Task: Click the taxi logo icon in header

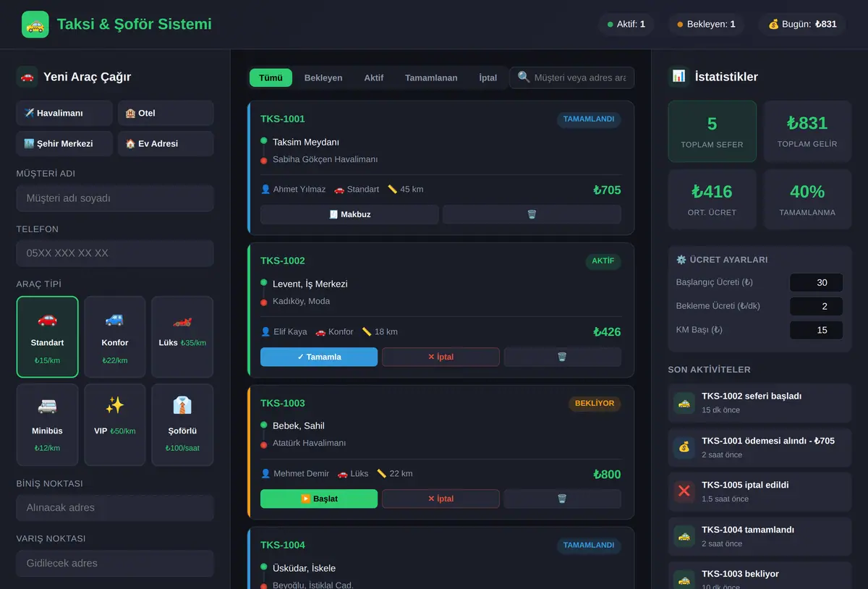Action: (35, 25)
